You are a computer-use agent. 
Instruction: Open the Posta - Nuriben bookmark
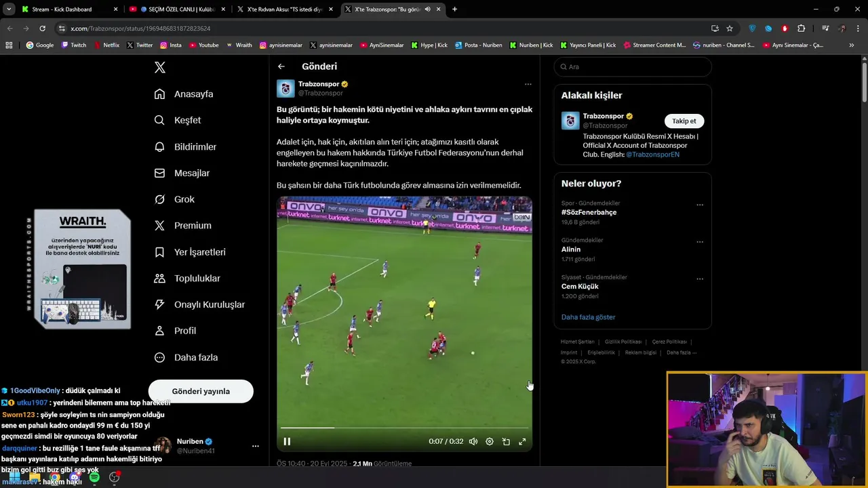point(479,45)
